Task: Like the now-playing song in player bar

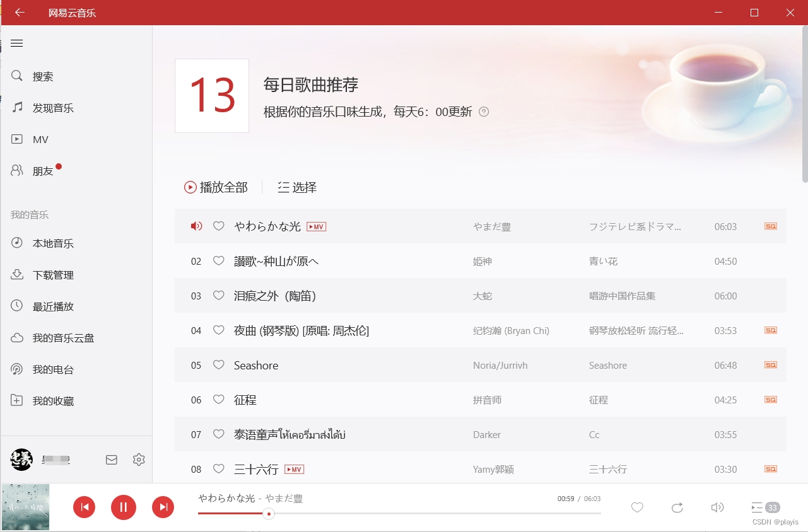Action: pos(637,507)
